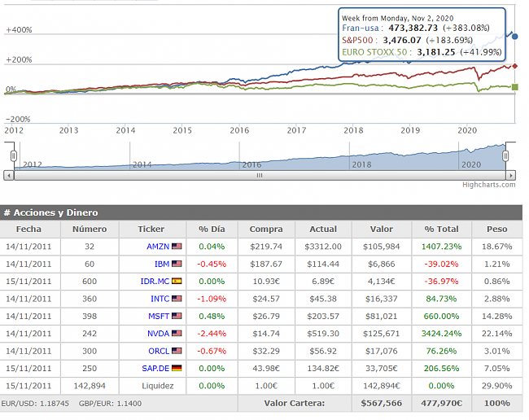
Task: Select the Ticker column header
Action: click(151, 229)
